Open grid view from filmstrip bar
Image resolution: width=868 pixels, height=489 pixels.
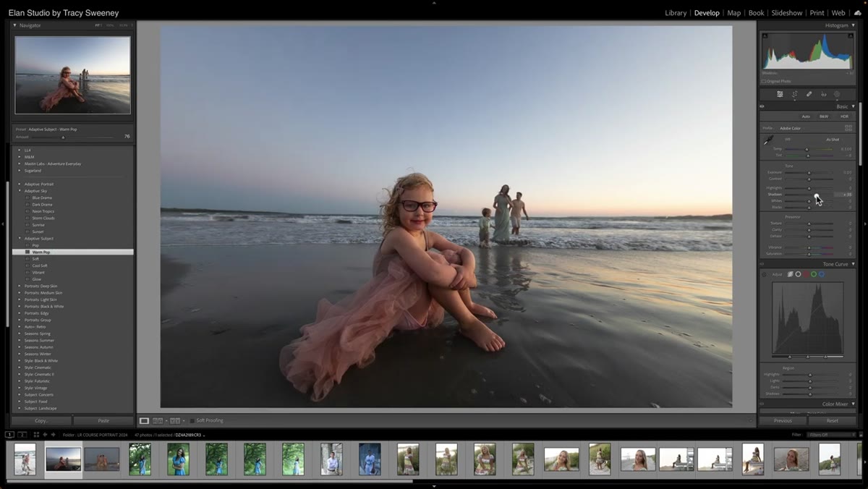[36, 435]
